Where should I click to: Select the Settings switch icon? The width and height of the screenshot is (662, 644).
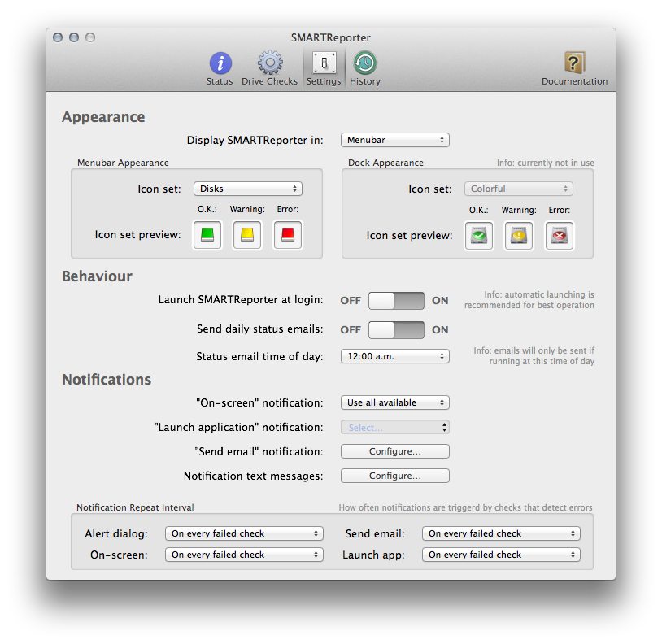click(x=324, y=63)
